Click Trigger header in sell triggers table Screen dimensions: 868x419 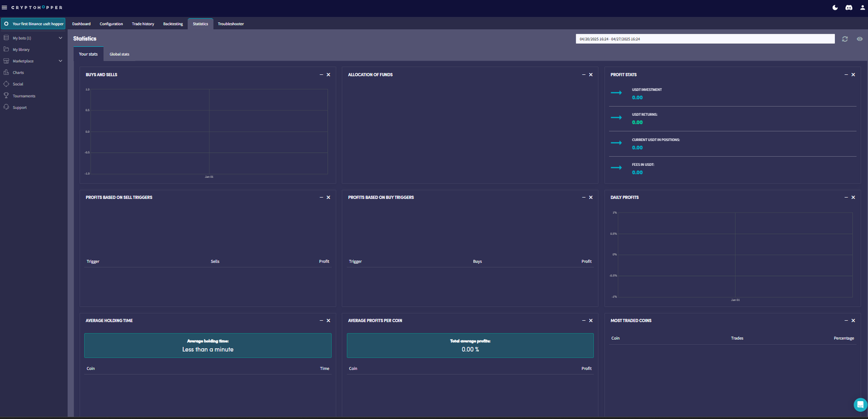coord(93,261)
